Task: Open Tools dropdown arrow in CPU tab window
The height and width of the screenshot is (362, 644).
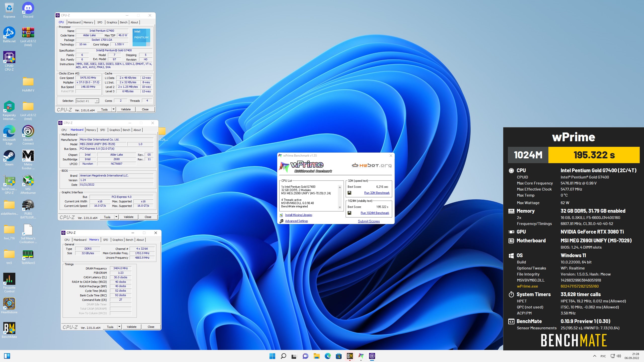Action: [x=113, y=109]
